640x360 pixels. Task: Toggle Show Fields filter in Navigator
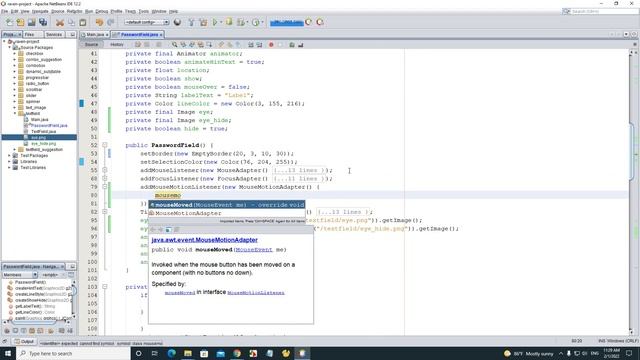(15, 331)
